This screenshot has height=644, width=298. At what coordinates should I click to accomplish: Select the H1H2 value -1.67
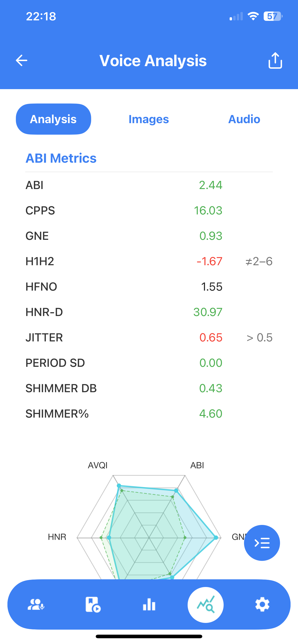209,261
